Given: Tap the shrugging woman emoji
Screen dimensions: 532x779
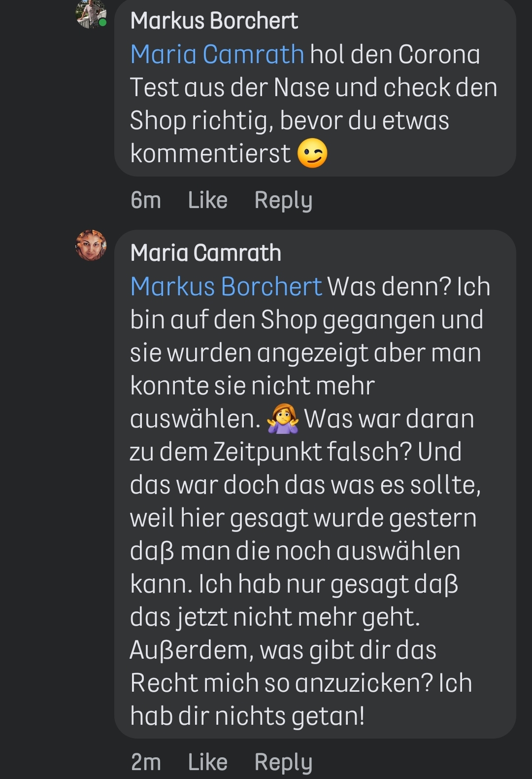Looking at the screenshot, I should tap(283, 419).
